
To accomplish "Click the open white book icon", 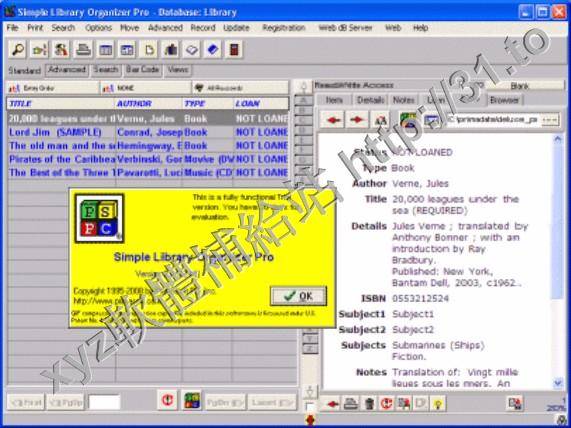I will 192,50.
